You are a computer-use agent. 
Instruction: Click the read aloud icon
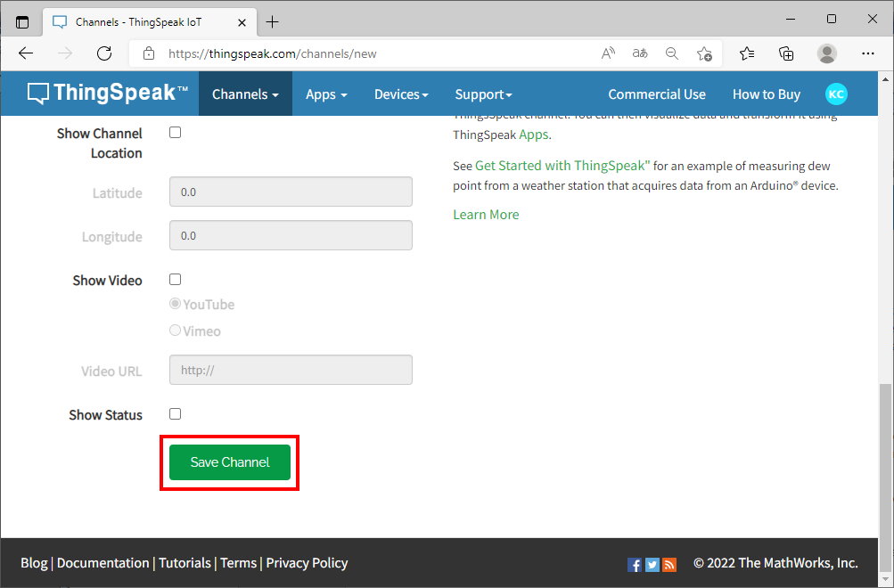click(609, 53)
